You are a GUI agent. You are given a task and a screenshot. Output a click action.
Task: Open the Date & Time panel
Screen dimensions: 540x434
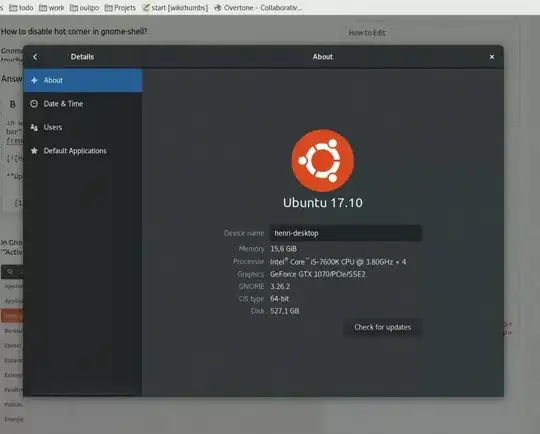(83, 104)
